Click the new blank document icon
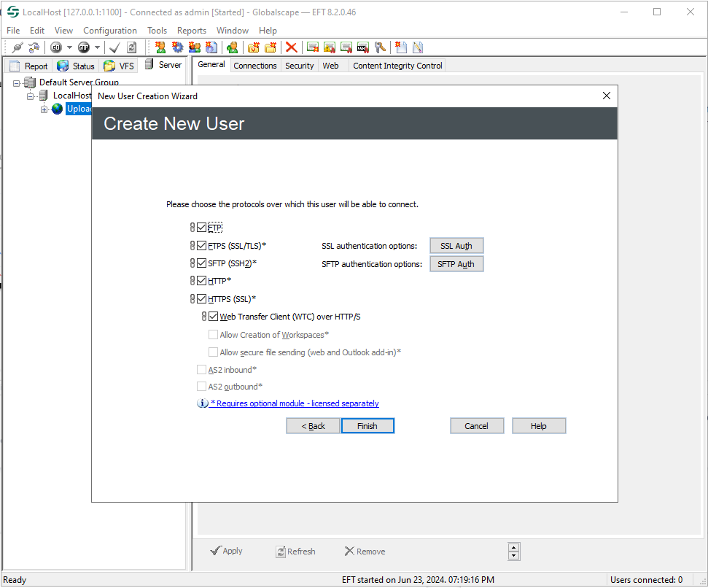The image size is (708, 588). tap(401, 47)
